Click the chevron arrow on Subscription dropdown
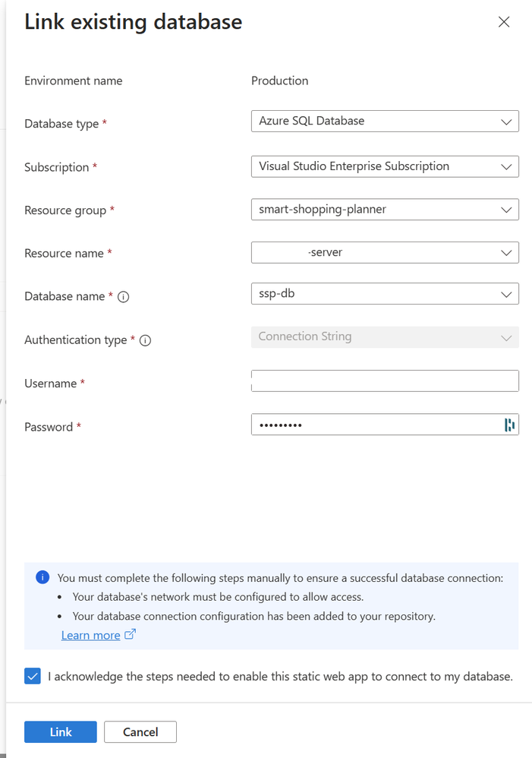 point(506,166)
